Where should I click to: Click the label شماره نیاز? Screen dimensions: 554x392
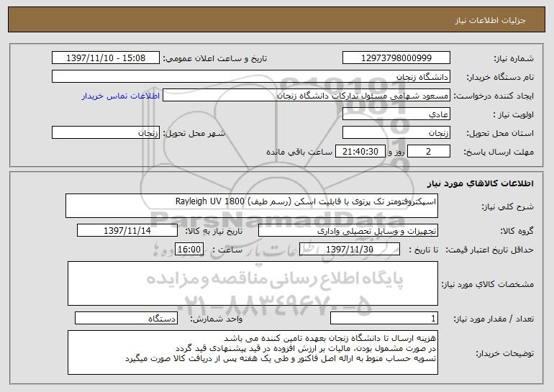(x=514, y=58)
